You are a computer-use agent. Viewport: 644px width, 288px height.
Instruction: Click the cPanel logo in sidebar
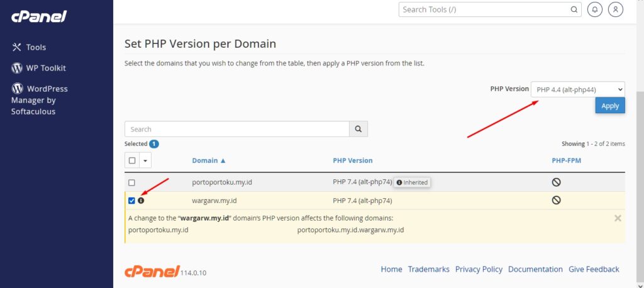pyautogui.click(x=38, y=16)
